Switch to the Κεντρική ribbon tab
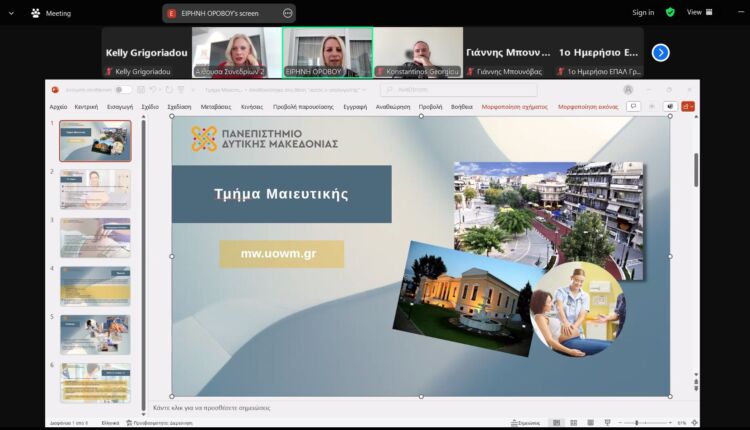Viewport: 750px width, 430px height. click(86, 107)
